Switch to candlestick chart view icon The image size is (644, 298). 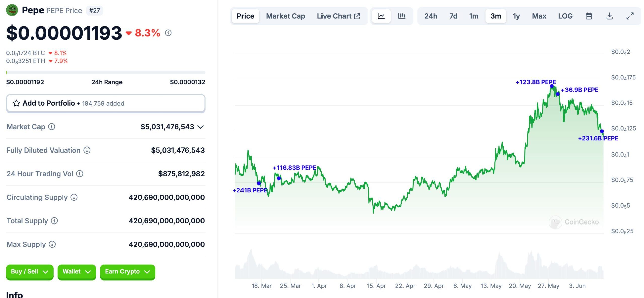(x=401, y=16)
